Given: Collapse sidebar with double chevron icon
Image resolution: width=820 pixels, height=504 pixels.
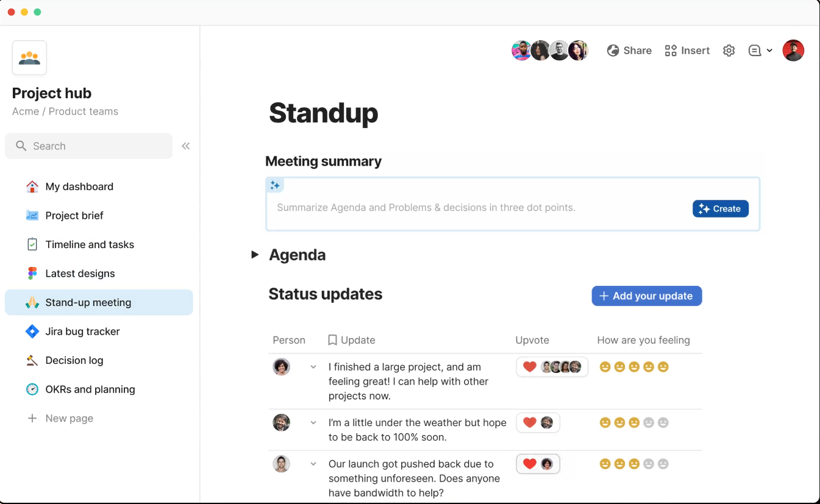Looking at the screenshot, I should [x=186, y=146].
